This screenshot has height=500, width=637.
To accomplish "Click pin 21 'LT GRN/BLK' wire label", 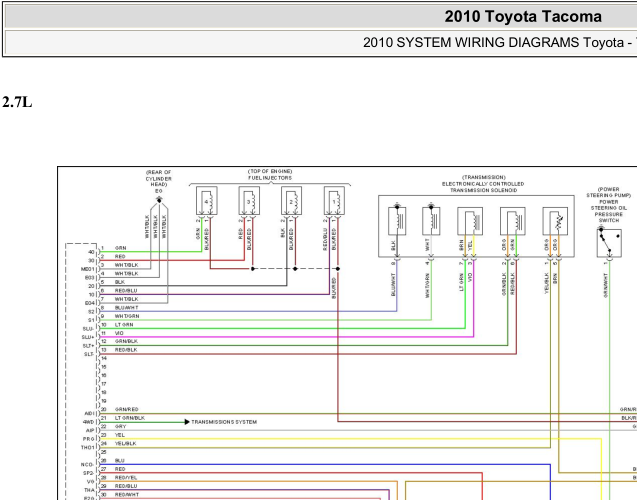I will pyautogui.click(x=130, y=418).
